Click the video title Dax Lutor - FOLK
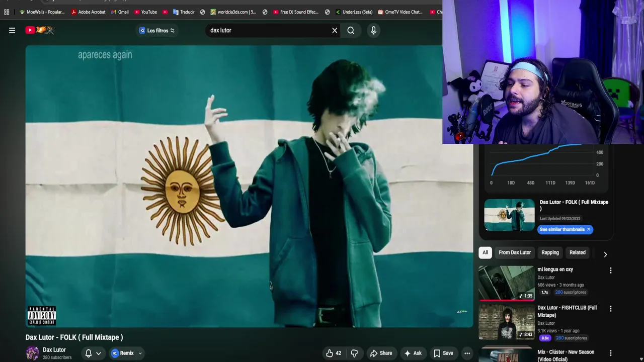644x362 pixels. pos(74,337)
